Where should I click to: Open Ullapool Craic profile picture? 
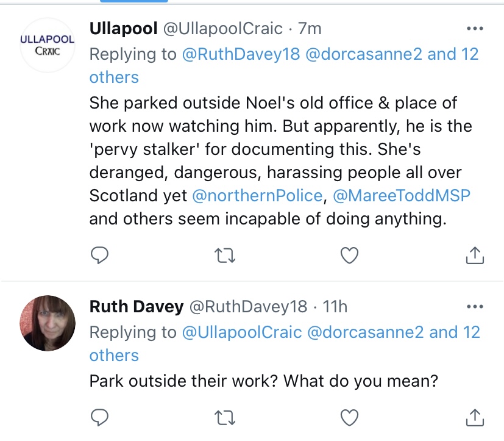(x=48, y=45)
